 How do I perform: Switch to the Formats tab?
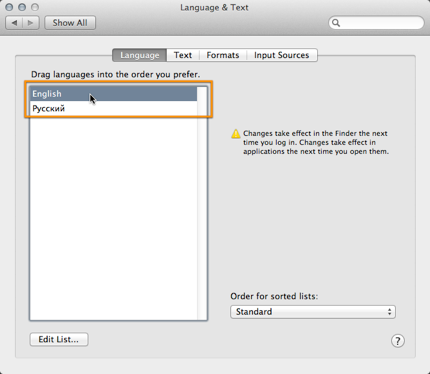(x=223, y=55)
